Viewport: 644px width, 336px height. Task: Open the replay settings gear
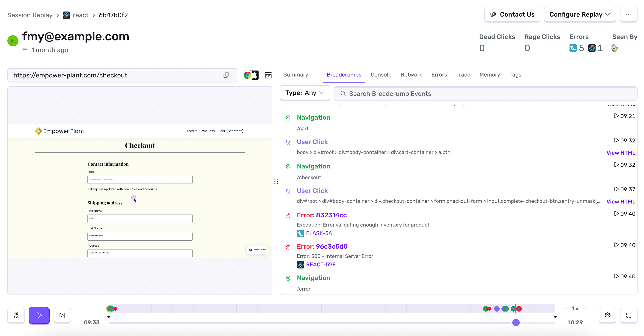pos(608,315)
